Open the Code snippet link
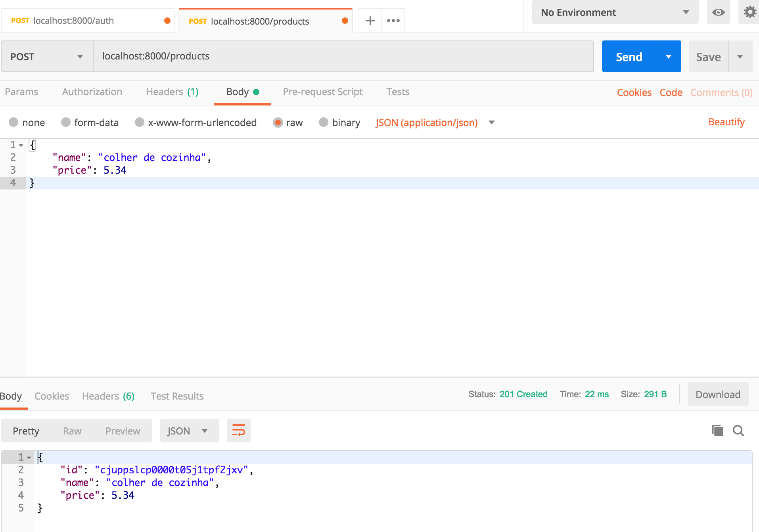The height and width of the screenshot is (532, 759). click(671, 93)
